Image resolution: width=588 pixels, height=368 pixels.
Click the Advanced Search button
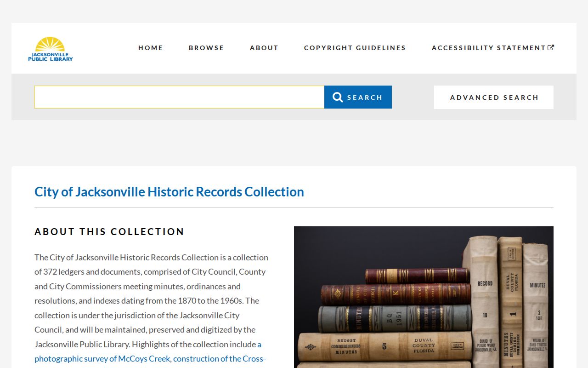click(494, 97)
